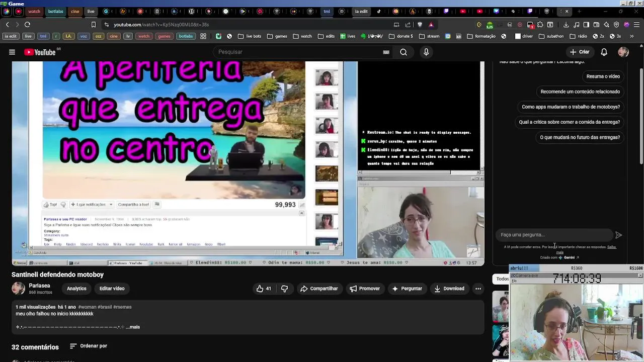Open the apps grid icon in bookmarks bar
This screenshot has height=362, width=644.
203,36
